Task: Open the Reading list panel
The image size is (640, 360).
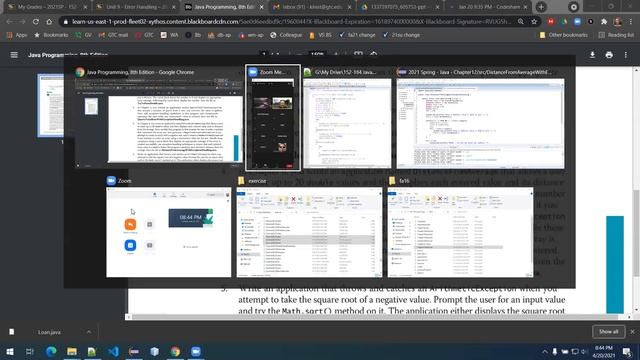Action: coord(616,35)
